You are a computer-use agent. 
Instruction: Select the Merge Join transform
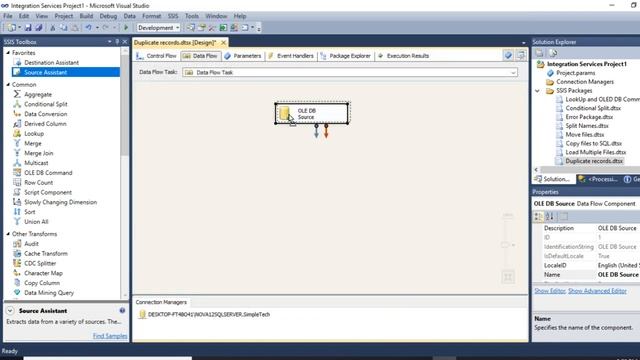coord(38,153)
